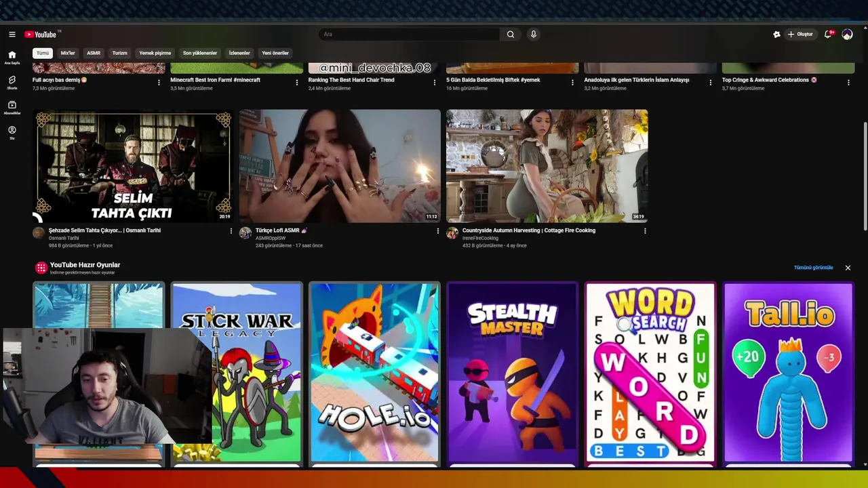Open the ASMR hands video thumbnail
Screen dimensions: 868x488
(x=340, y=166)
